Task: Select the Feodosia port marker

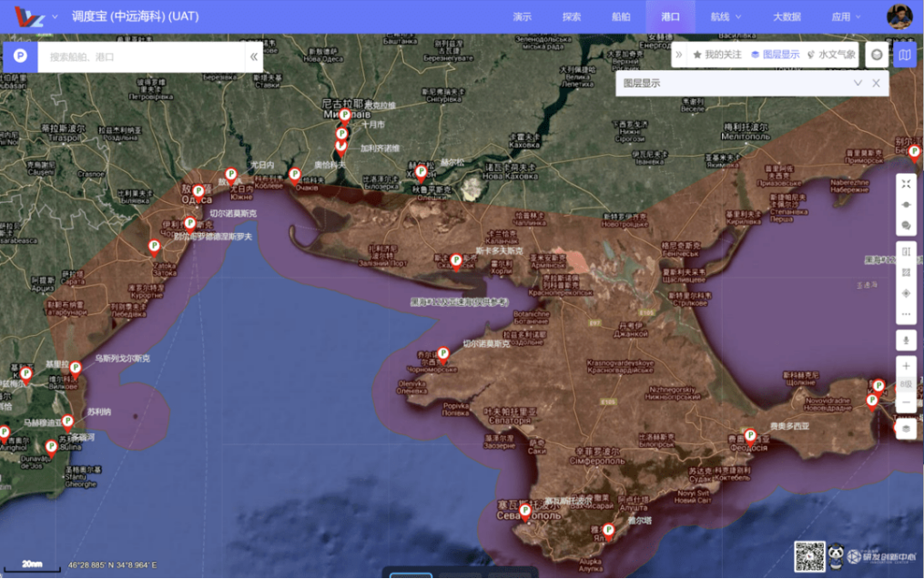Action: tap(749, 436)
